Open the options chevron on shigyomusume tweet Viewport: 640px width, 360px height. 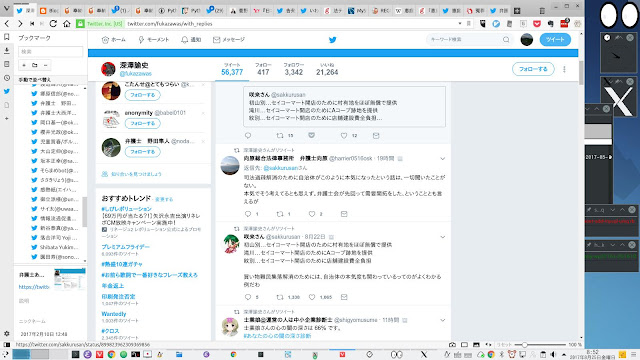pos(442,320)
